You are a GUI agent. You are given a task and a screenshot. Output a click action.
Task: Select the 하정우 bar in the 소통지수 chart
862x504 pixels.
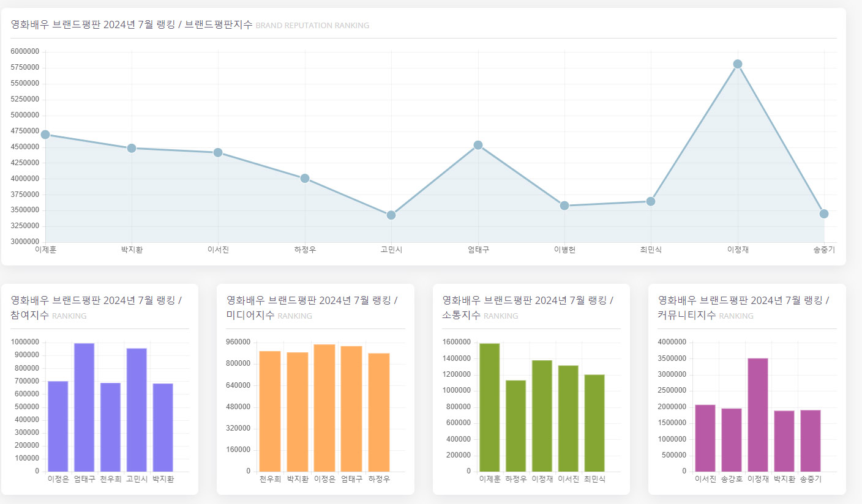(x=515, y=426)
